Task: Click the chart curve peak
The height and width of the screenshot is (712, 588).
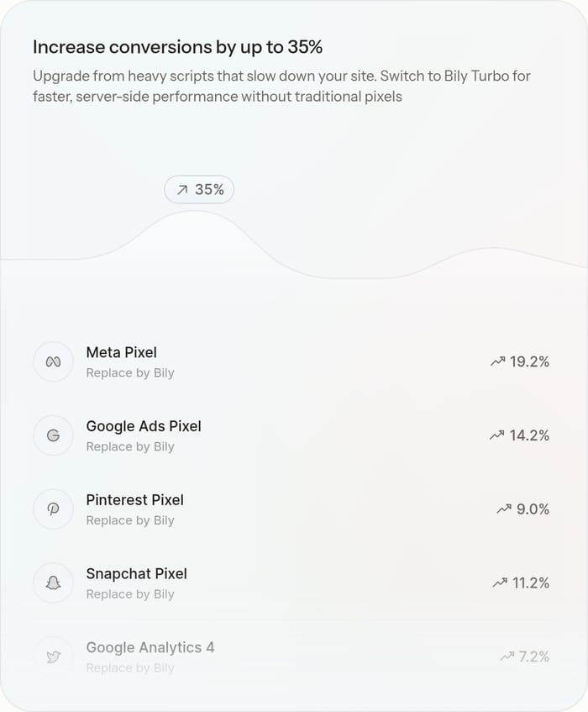Action: tap(193, 211)
